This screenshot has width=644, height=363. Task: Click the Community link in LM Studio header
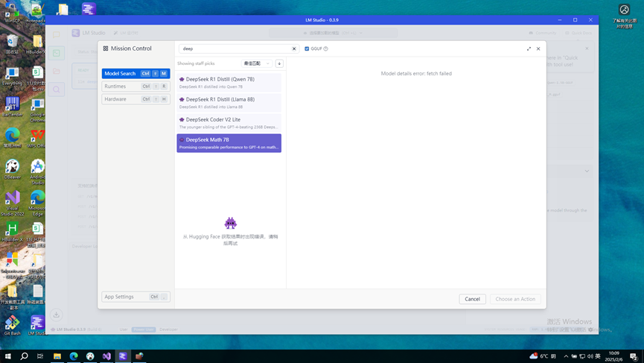543,33
